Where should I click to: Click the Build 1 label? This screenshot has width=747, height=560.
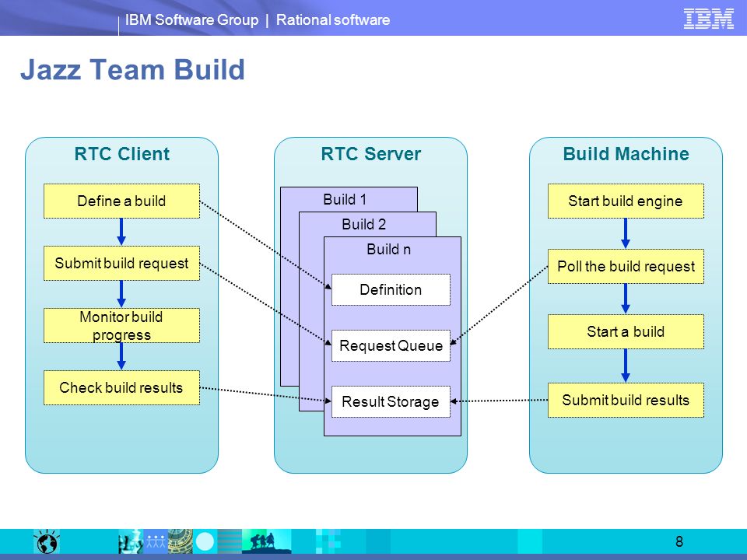point(345,199)
